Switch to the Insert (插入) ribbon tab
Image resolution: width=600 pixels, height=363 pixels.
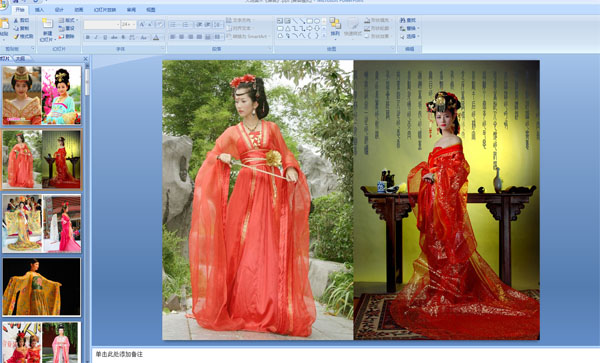coord(39,10)
